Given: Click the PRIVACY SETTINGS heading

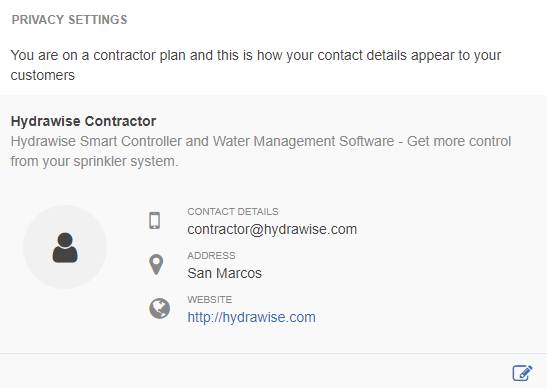Looking at the screenshot, I should click(69, 20).
